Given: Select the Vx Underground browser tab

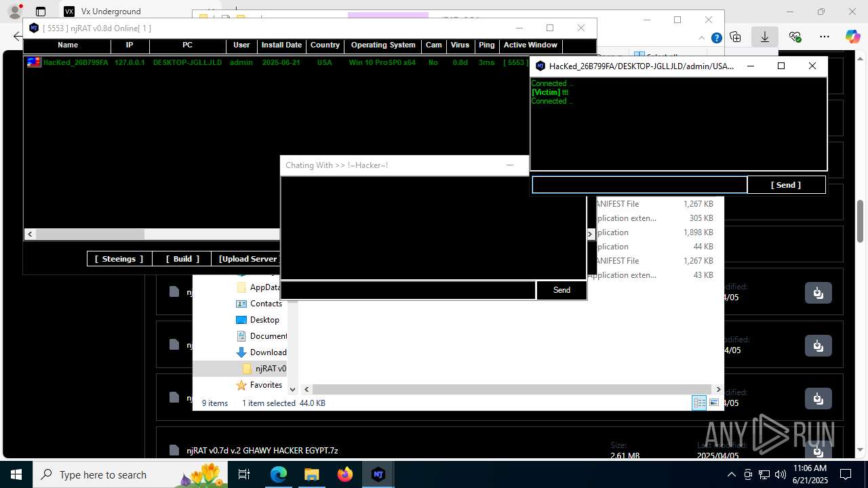Looking at the screenshot, I should click(x=111, y=12).
